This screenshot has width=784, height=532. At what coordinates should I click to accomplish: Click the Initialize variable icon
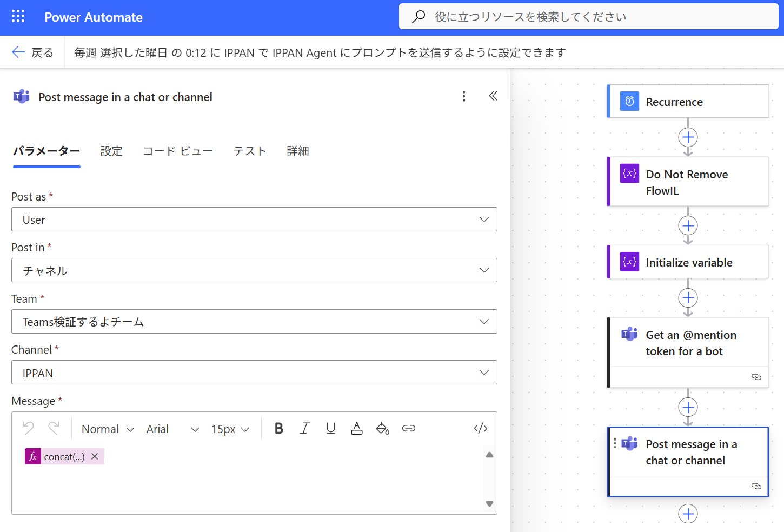629,262
